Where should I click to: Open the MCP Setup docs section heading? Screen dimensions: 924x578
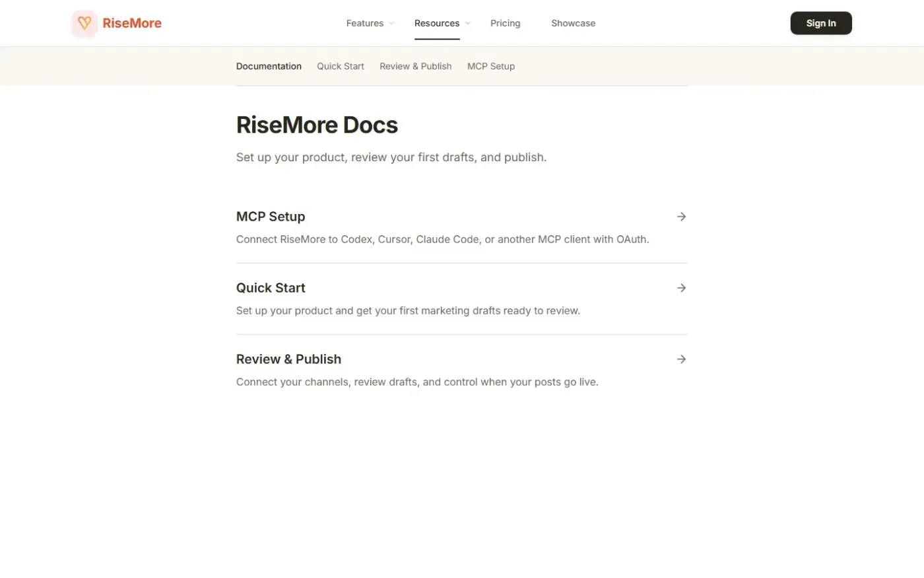[271, 217]
